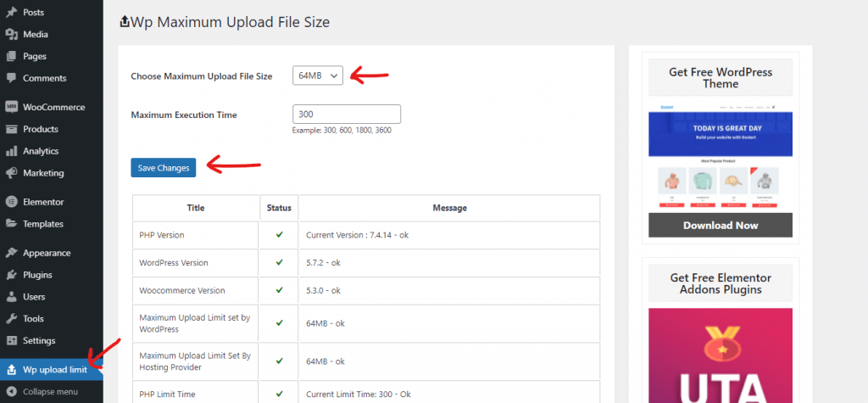
Task: Open the Templates menu item
Action: [x=52, y=224]
